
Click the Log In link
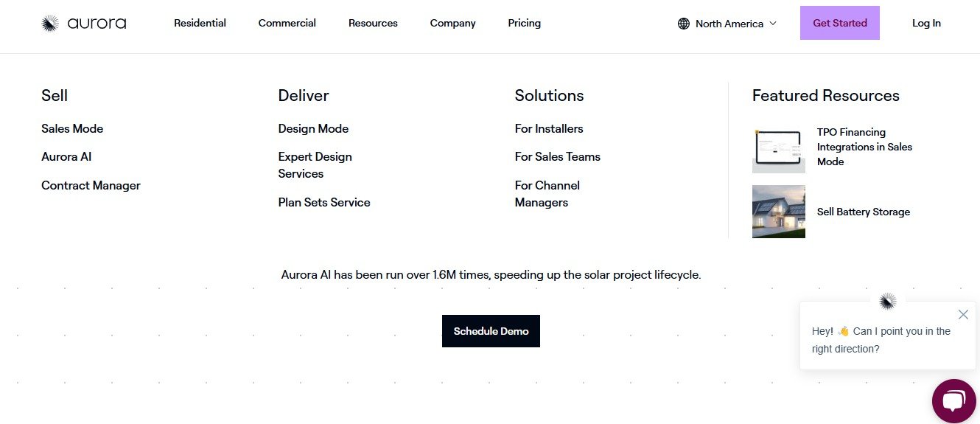pyautogui.click(x=926, y=23)
